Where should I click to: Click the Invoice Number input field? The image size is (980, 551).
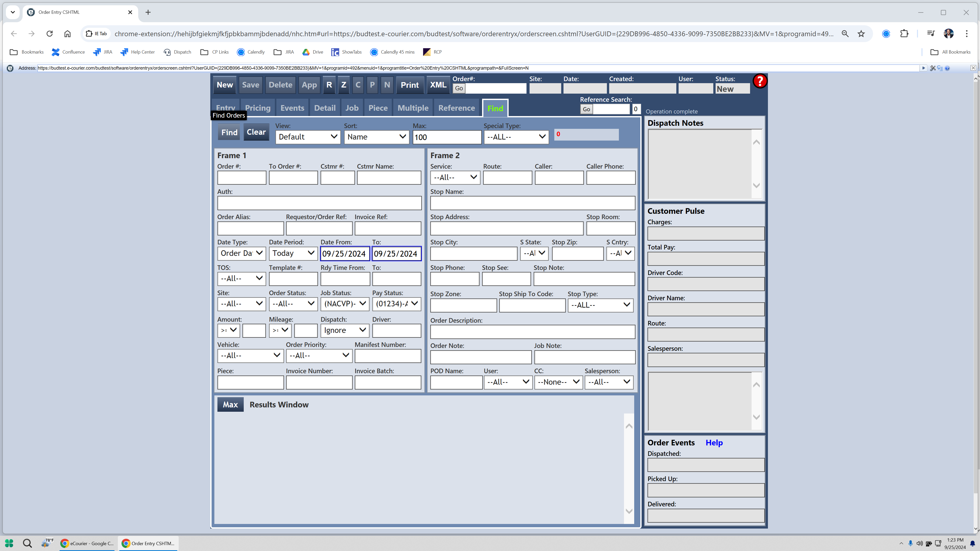coord(319,382)
